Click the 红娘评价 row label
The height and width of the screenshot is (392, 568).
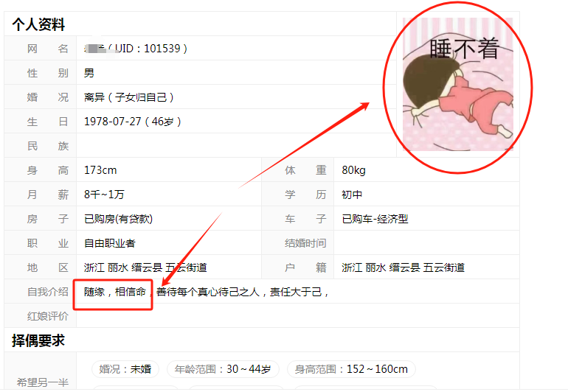coord(48,316)
